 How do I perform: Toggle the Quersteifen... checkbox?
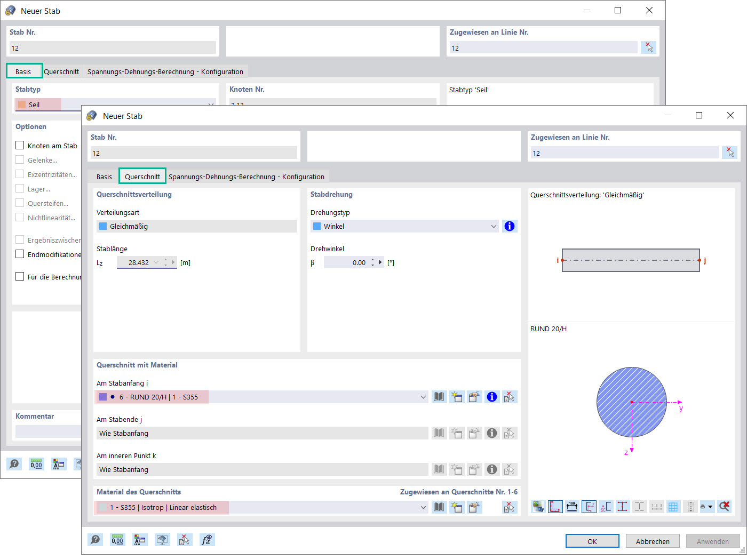point(20,203)
